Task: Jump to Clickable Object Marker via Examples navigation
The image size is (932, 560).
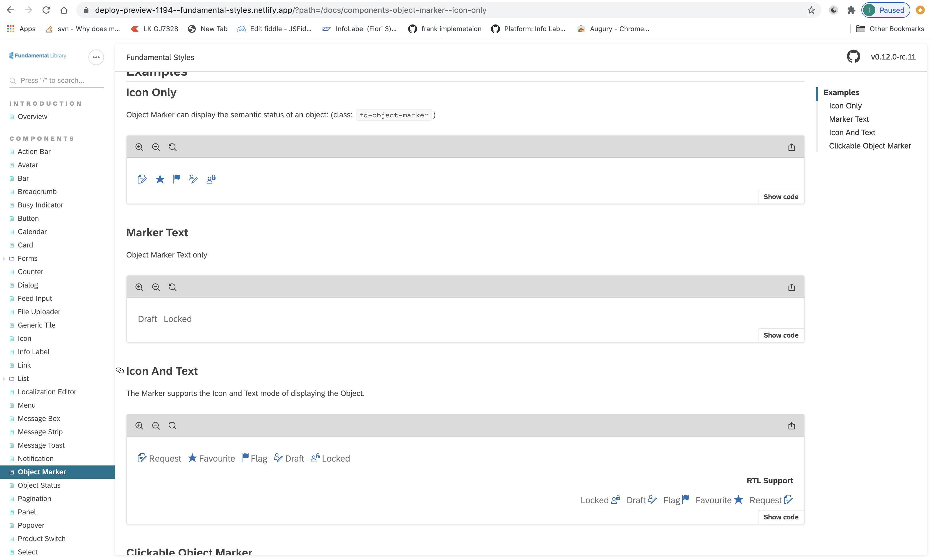Action: [869, 146]
